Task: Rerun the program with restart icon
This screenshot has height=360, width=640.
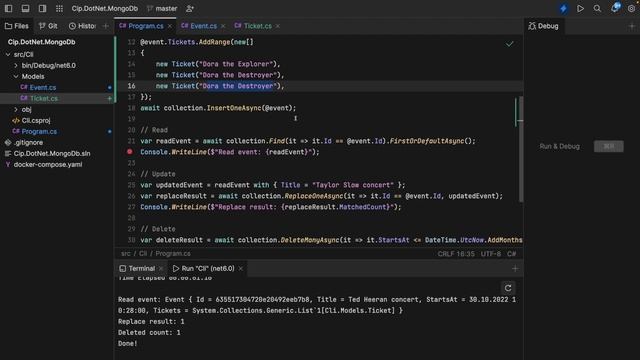Action: pos(508,288)
